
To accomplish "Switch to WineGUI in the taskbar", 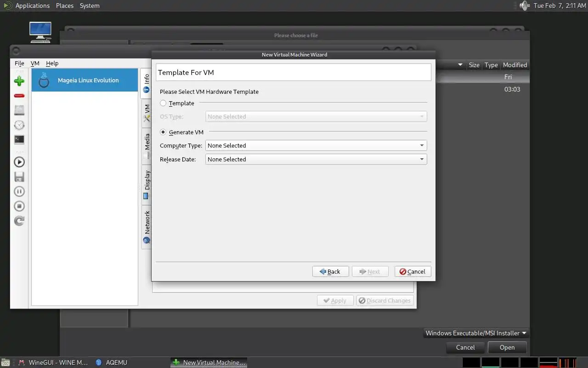I will (53, 362).
